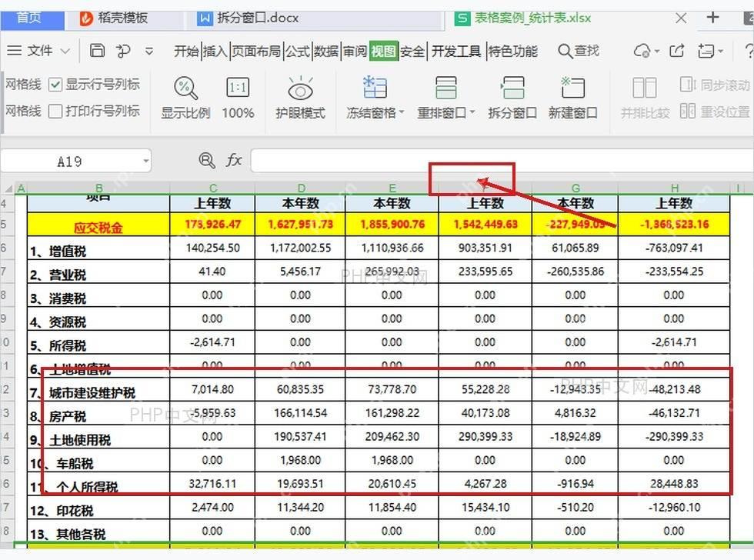The width and height of the screenshot is (754, 560).
Task: Select the cell 7、城市建设维护税
Action: (x=98, y=390)
